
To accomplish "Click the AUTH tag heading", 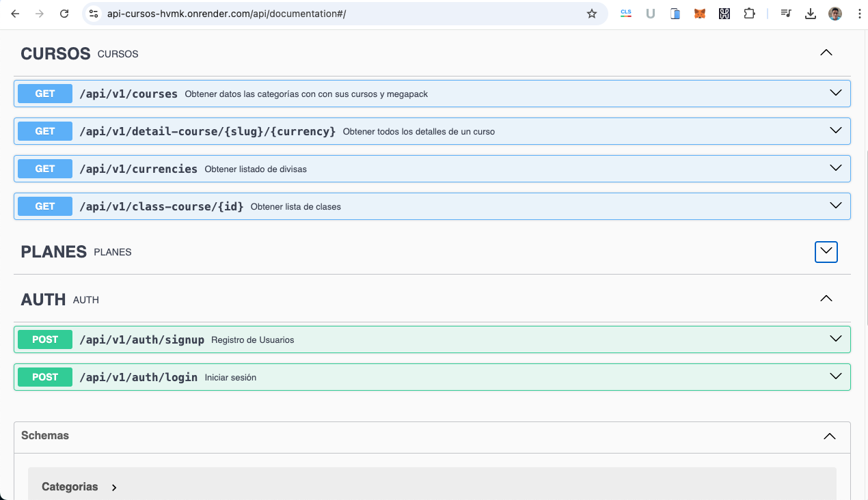I will coord(43,299).
